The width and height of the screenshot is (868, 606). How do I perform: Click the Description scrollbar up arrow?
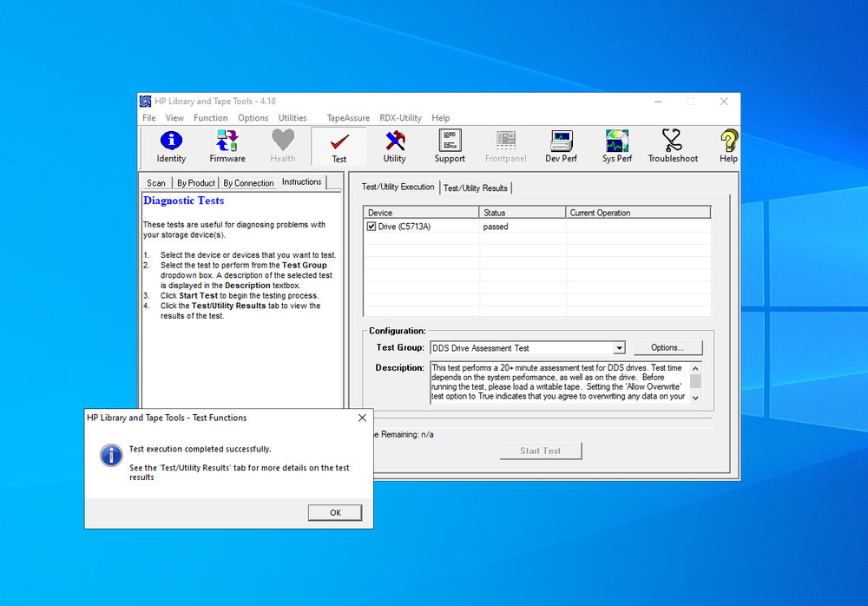click(695, 368)
